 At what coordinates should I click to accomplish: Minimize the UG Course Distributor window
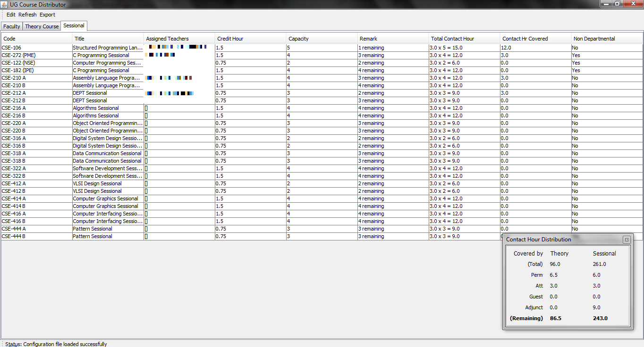click(x=606, y=4)
